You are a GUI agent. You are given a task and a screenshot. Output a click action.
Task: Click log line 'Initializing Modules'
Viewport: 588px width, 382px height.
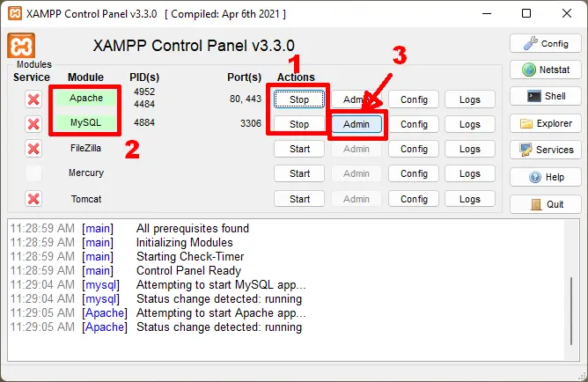185,243
